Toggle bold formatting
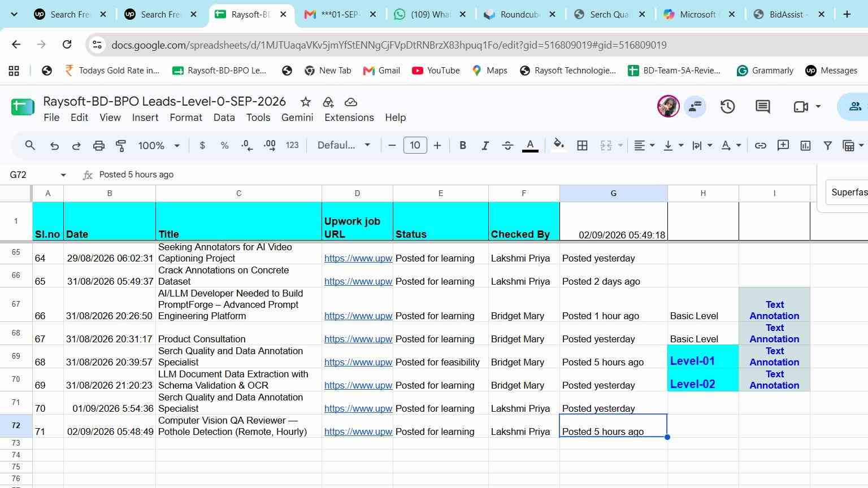Viewport: 868px width, 488px height. click(x=463, y=146)
